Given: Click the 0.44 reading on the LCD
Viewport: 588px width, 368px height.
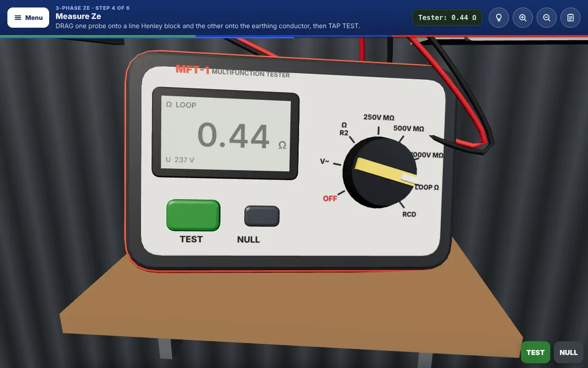Looking at the screenshot, I should pos(233,135).
